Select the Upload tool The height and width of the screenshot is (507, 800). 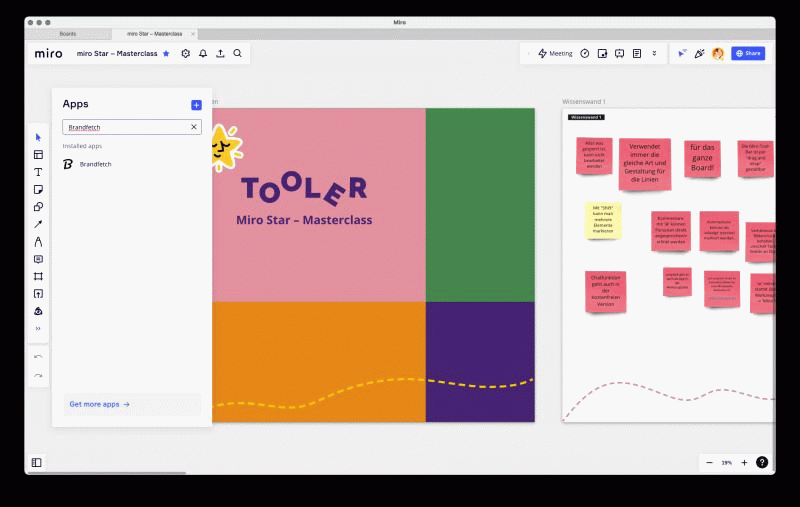[38, 294]
